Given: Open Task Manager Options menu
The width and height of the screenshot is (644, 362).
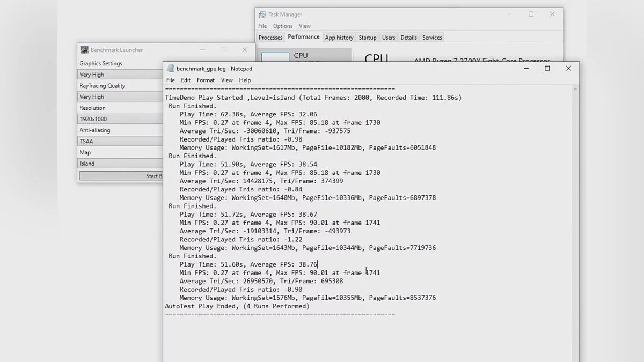Looking at the screenshot, I should [x=283, y=26].
